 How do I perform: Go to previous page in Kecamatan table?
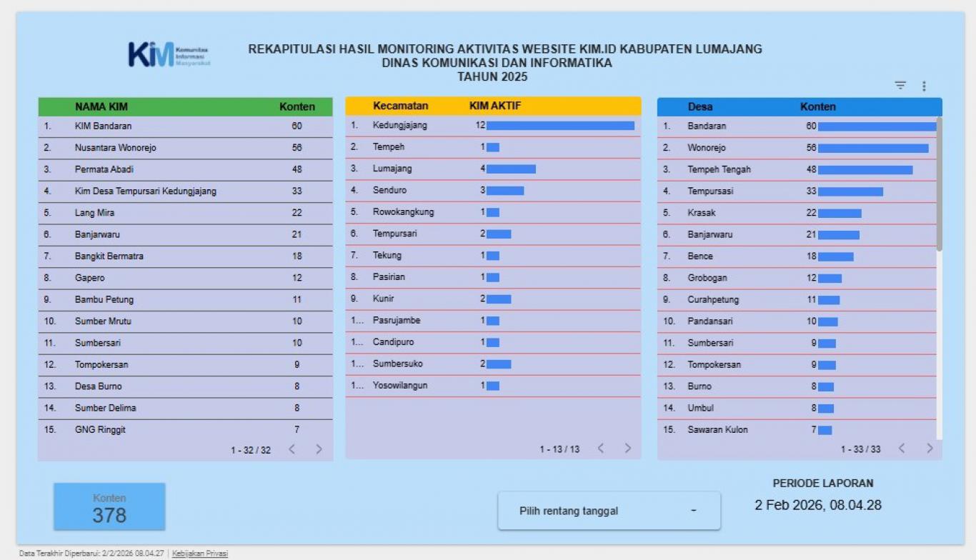[x=600, y=449]
